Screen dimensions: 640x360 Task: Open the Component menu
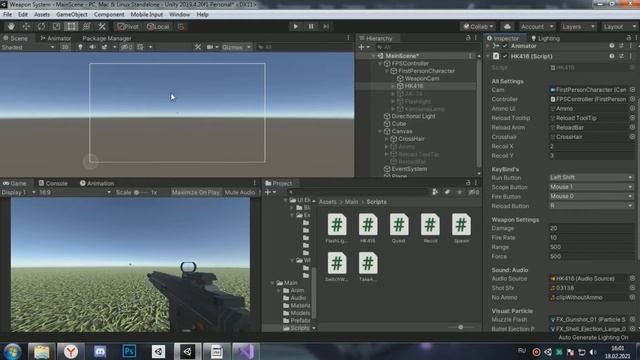(x=109, y=14)
